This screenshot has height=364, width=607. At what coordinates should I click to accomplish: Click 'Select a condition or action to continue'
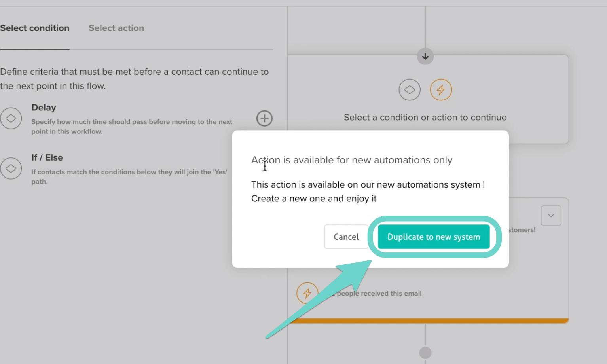(425, 118)
